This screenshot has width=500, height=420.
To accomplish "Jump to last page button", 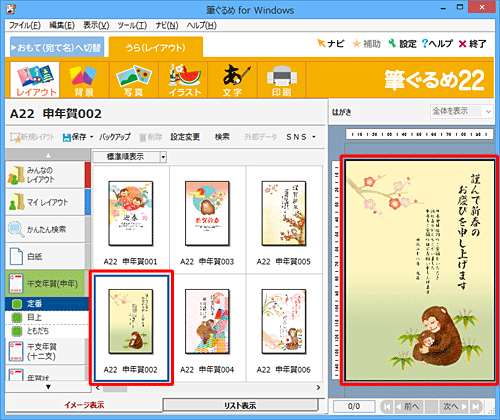I will point(475,406).
